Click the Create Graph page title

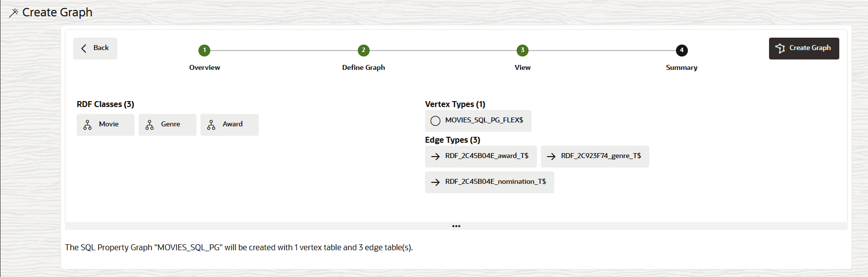(57, 12)
